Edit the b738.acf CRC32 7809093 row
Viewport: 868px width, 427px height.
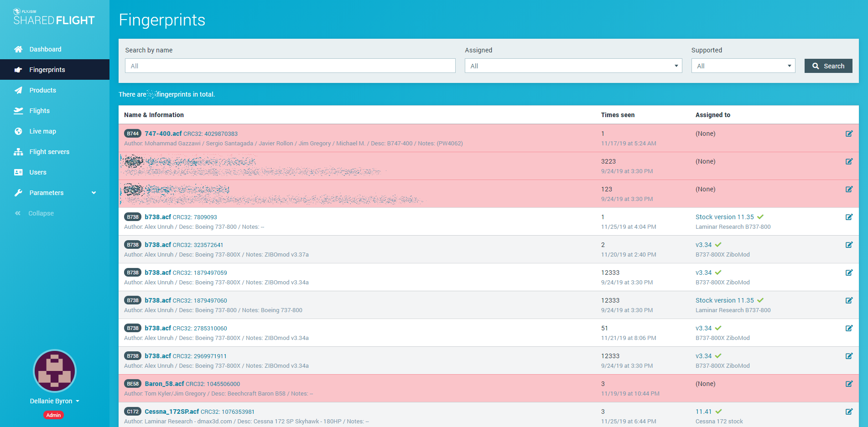tap(849, 217)
